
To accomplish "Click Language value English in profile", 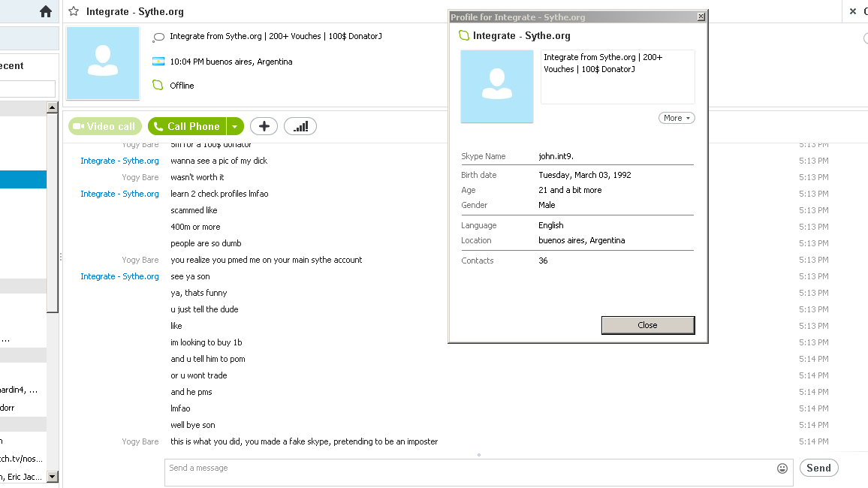I will coord(551,225).
